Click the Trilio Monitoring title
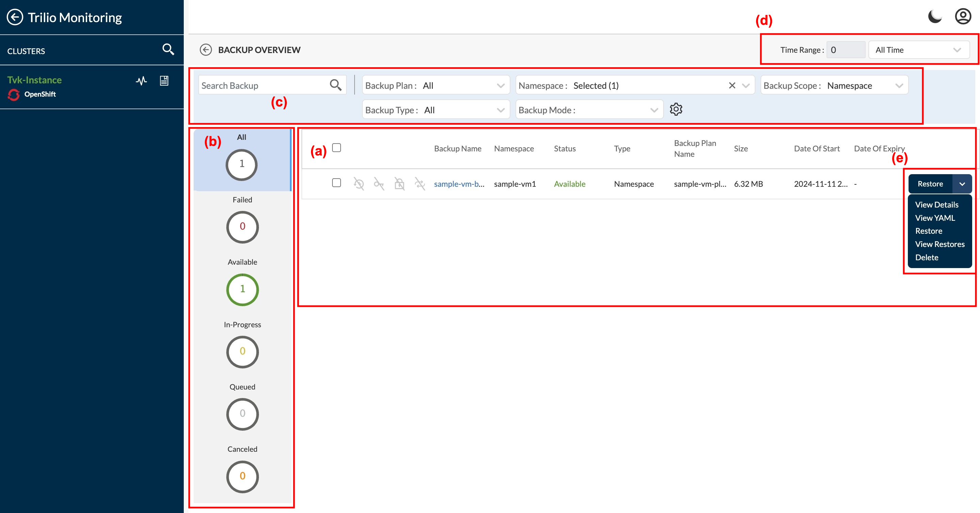This screenshot has height=513, width=980. tap(75, 17)
